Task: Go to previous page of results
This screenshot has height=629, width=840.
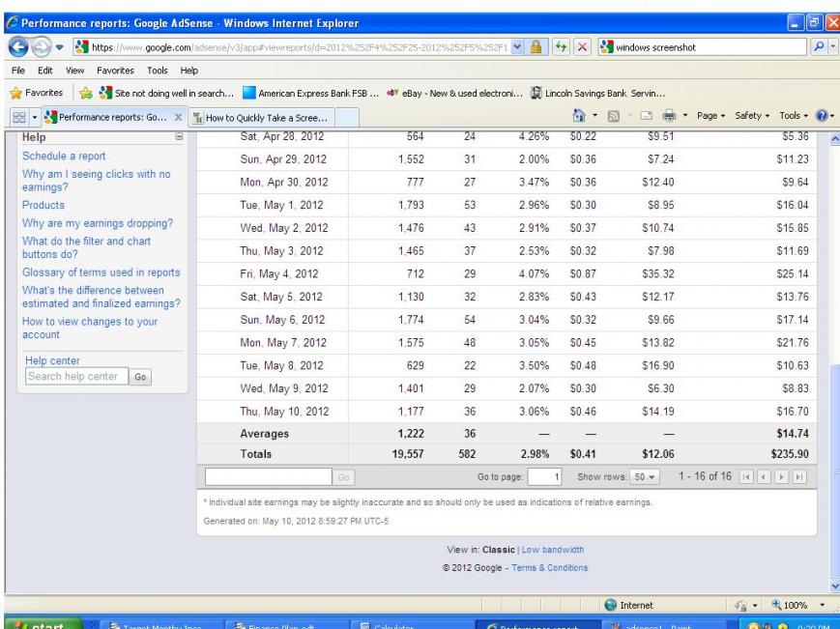Action: (764, 476)
